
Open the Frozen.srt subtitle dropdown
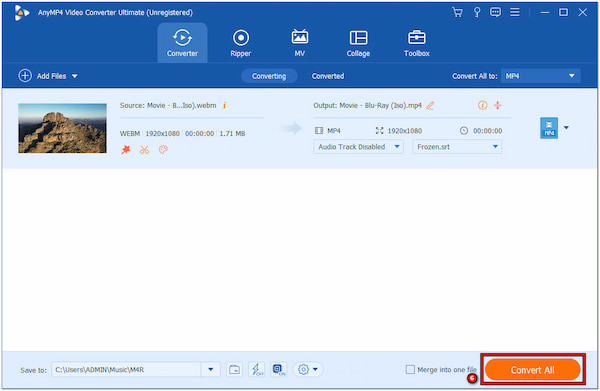click(457, 147)
